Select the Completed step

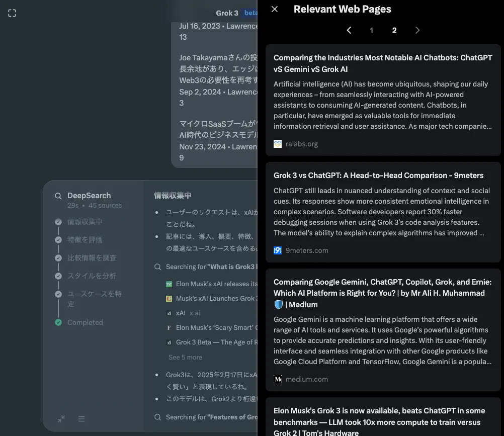coord(85,322)
